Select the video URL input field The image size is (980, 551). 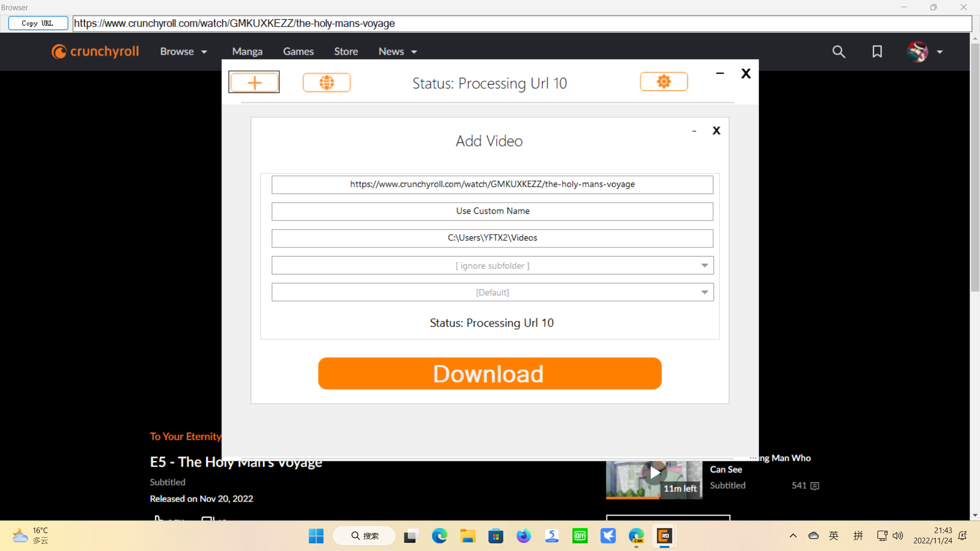492,185
